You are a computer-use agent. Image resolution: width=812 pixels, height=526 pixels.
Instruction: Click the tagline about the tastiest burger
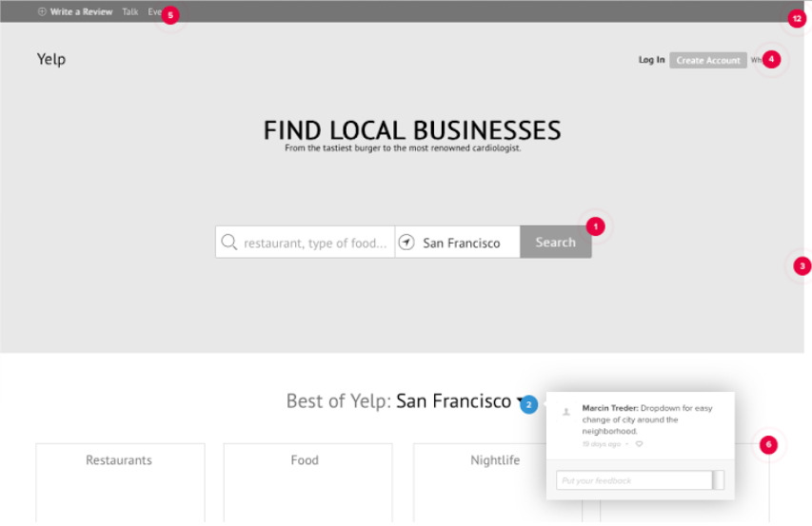403,148
